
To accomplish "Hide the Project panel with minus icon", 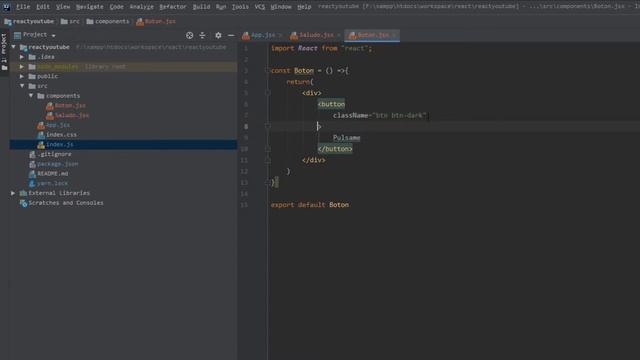I will pyautogui.click(x=231, y=35).
